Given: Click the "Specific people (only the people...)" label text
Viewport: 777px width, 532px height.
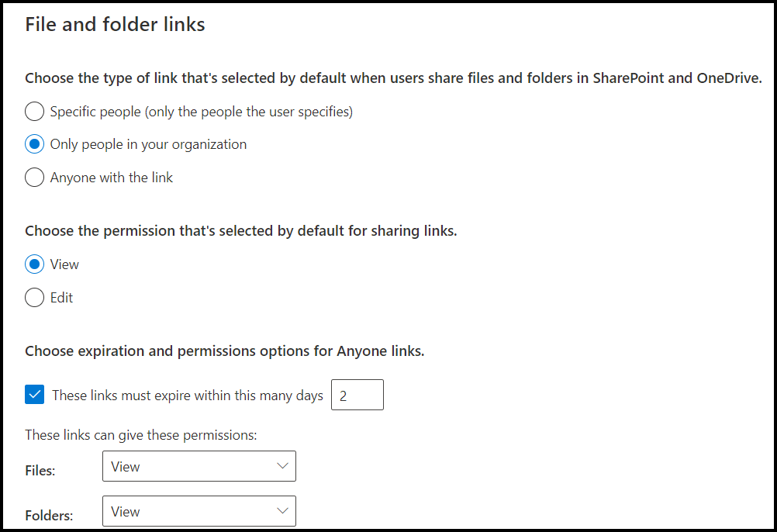Looking at the screenshot, I should tap(201, 112).
